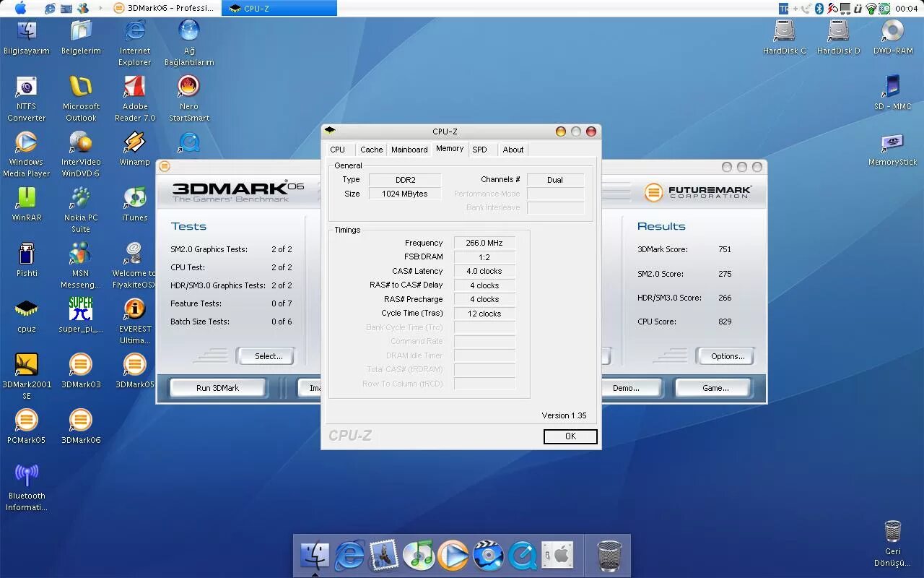The height and width of the screenshot is (578, 924).
Task: Open Pishti desktop icon
Action: click(x=27, y=254)
